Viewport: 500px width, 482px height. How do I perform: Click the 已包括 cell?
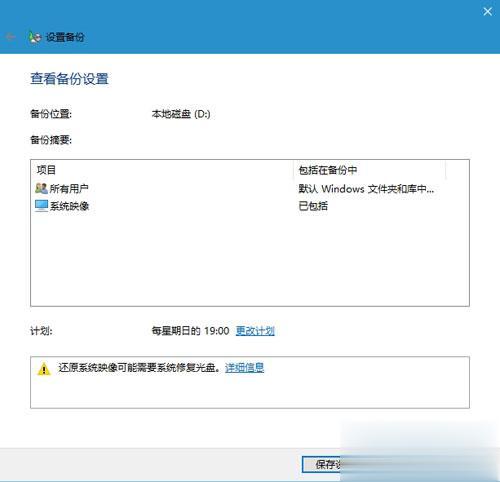[x=313, y=206]
